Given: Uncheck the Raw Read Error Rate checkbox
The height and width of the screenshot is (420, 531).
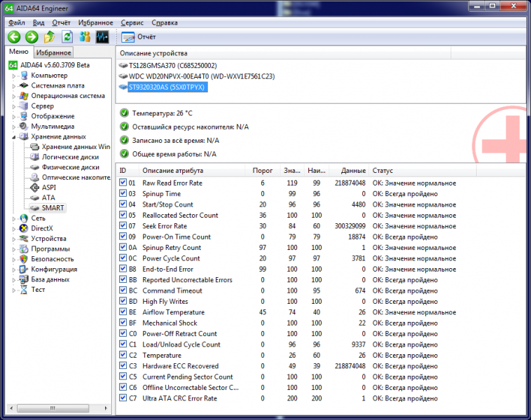Looking at the screenshot, I should point(123,183).
